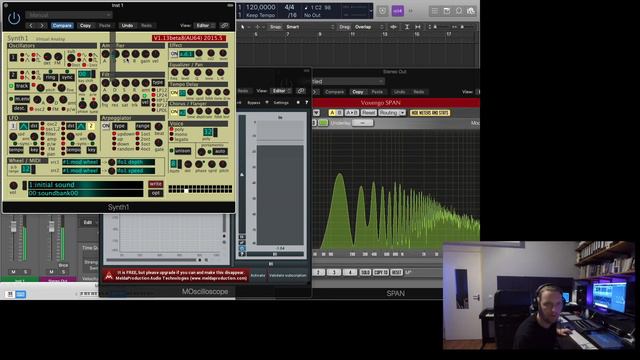640x360 pixels.
Task: Toggle the m.env button in Synth1
Action: (22, 99)
